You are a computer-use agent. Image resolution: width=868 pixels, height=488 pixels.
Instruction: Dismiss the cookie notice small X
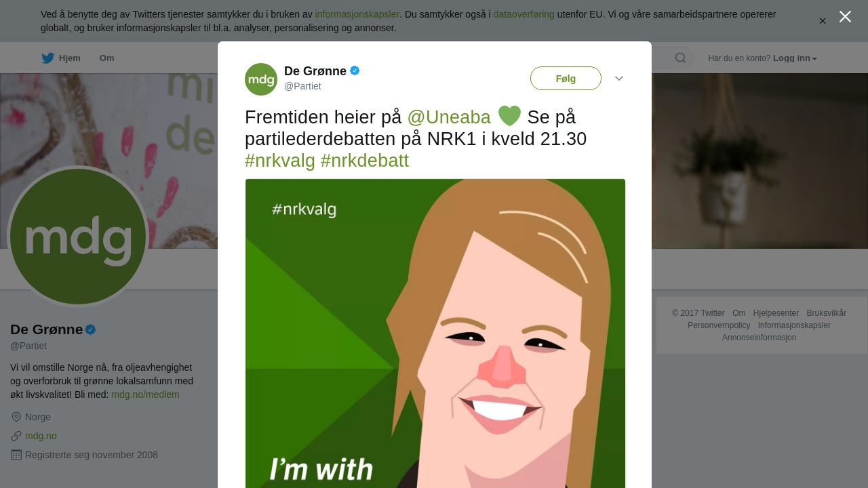(823, 21)
